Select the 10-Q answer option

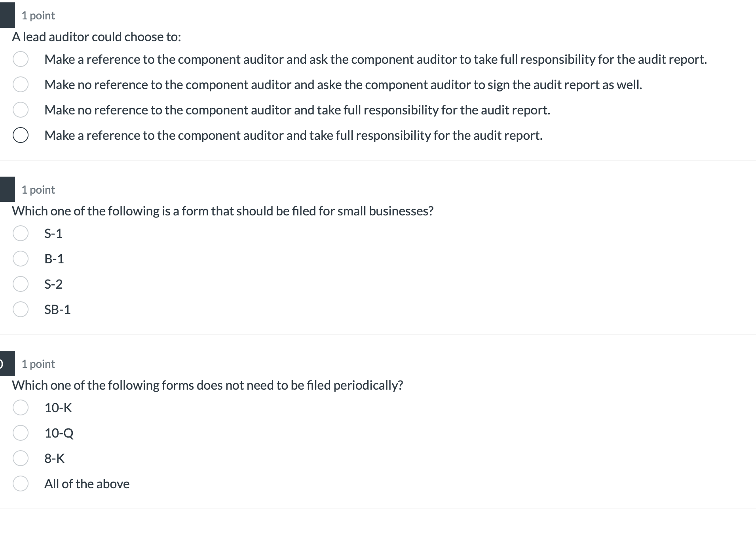tap(20, 432)
